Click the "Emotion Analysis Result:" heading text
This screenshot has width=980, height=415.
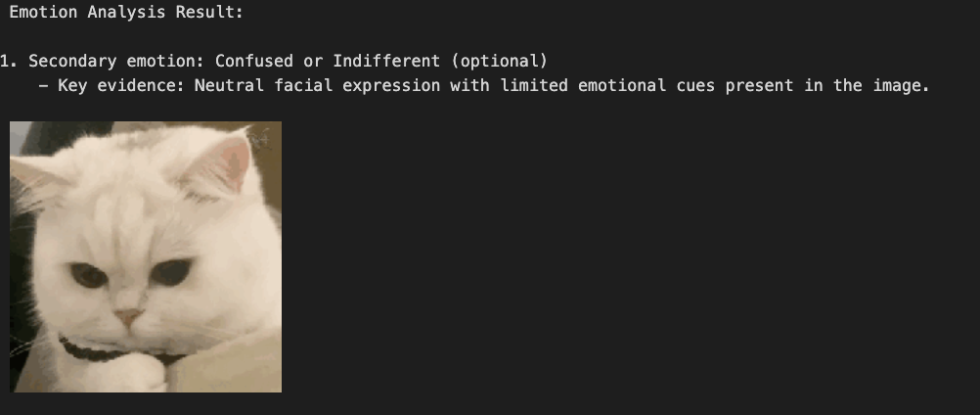[126, 12]
